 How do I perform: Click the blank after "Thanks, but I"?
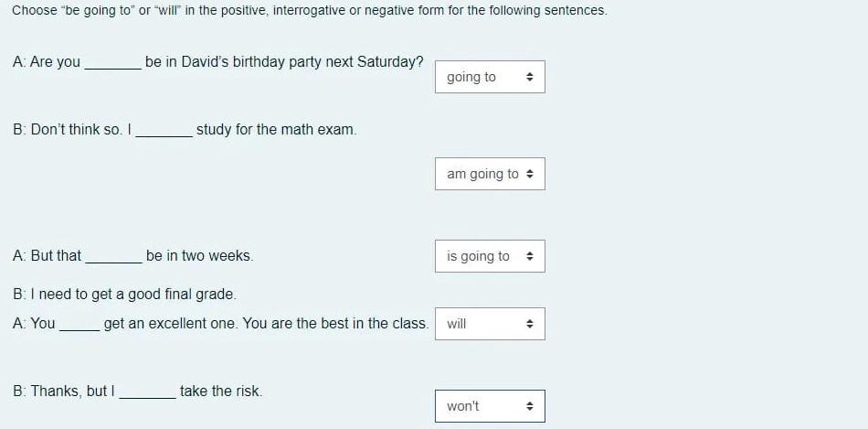147,392
